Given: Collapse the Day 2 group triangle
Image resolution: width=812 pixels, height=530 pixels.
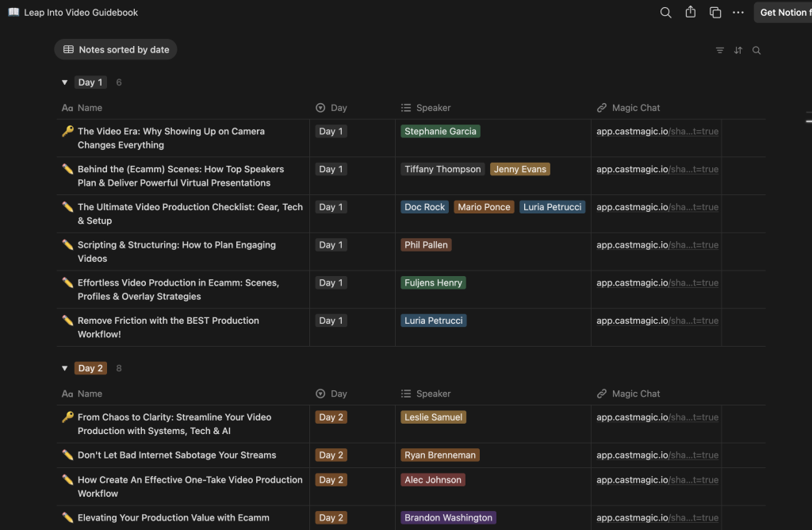Looking at the screenshot, I should point(65,368).
